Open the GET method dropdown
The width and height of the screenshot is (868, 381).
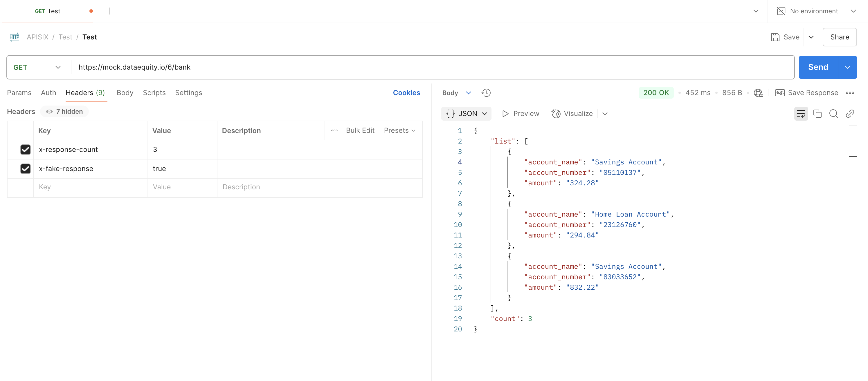tap(37, 67)
